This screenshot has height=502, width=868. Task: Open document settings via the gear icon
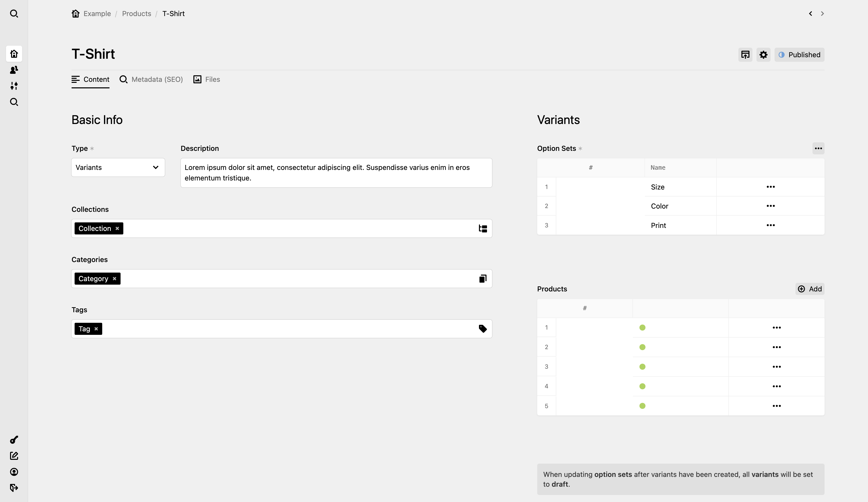pyautogui.click(x=763, y=54)
